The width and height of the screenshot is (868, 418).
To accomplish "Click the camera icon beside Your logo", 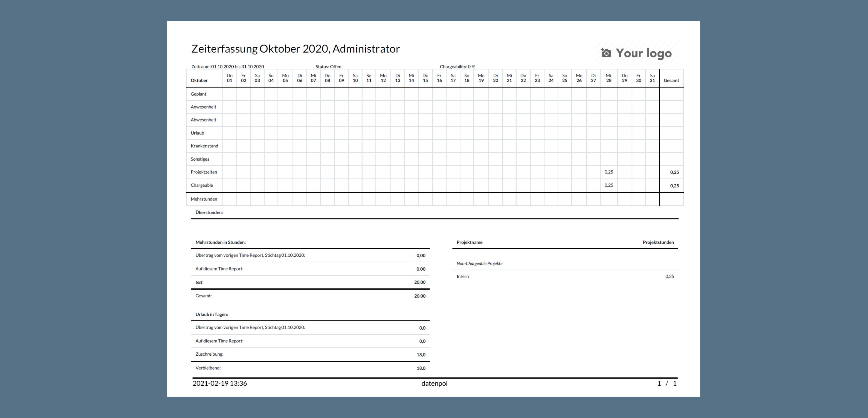I will pyautogui.click(x=605, y=53).
